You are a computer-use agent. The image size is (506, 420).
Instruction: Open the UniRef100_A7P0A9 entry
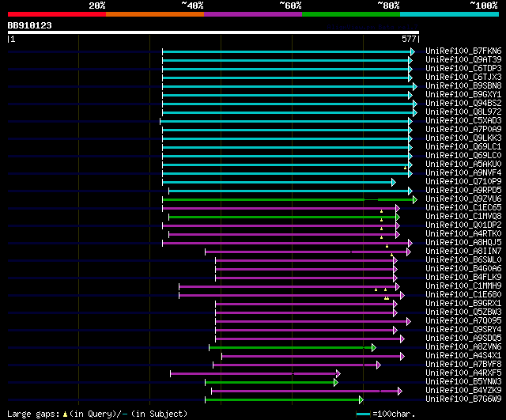463,130
